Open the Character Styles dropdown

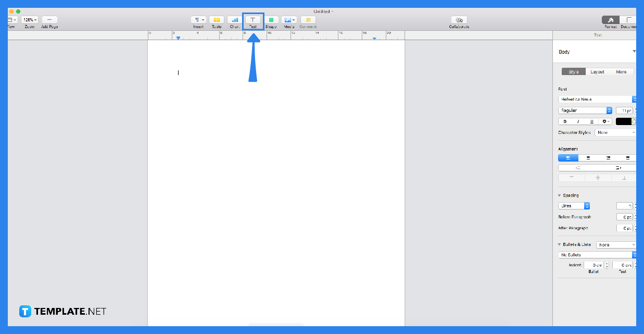[x=615, y=132]
